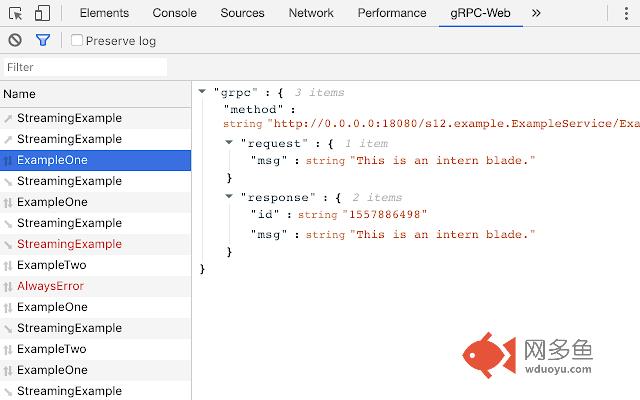Click the Name column header

[x=96, y=94]
